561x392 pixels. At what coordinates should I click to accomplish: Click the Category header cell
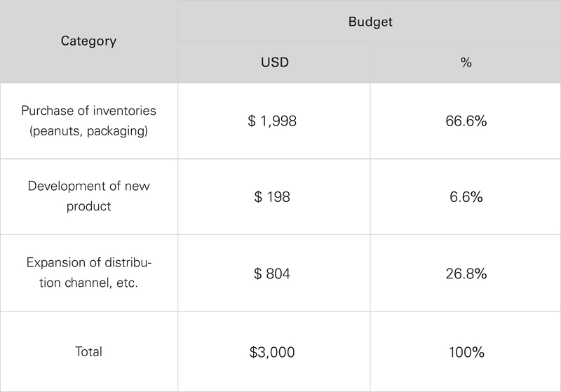tap(88, 41)
